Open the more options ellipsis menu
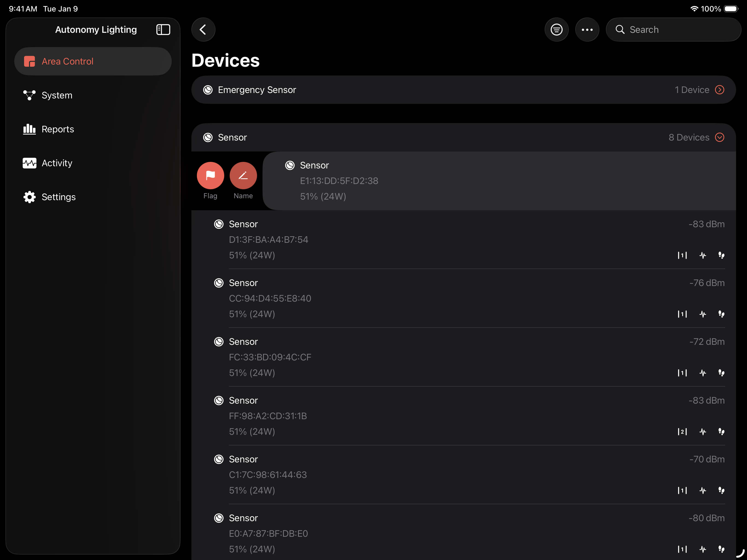 click(587, 30)
